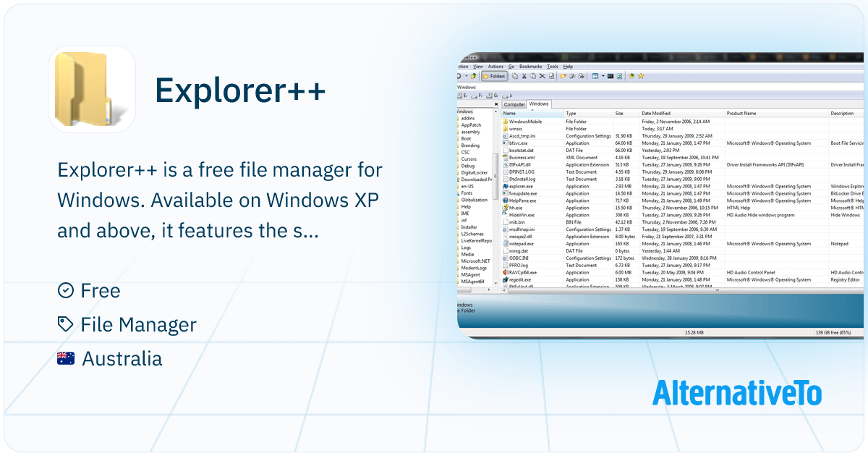Sort by the Type column header

[x=588, y=113]
